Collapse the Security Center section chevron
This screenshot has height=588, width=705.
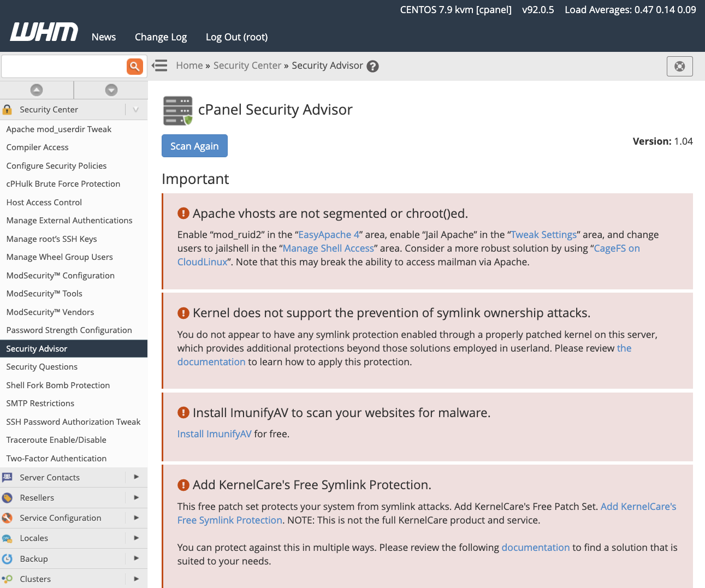135,109
